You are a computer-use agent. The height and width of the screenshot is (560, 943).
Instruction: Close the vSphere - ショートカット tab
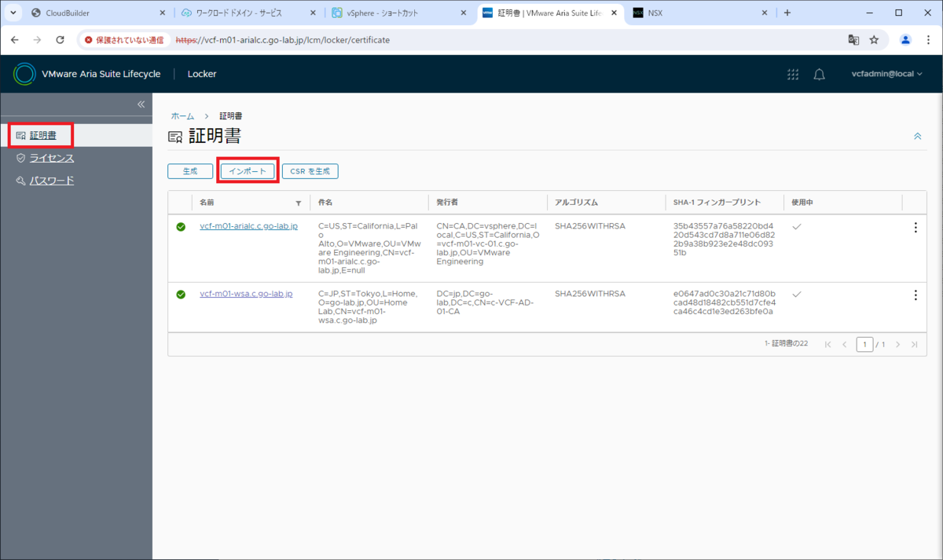coord(464,13)
